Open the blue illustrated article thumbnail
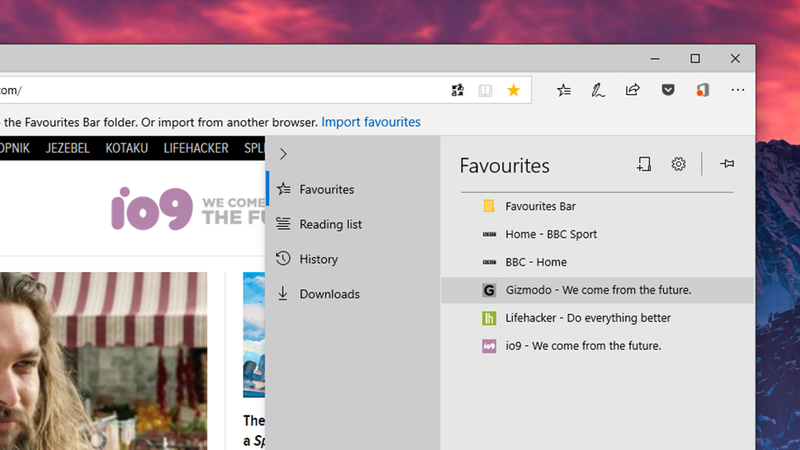 (254, 335)
